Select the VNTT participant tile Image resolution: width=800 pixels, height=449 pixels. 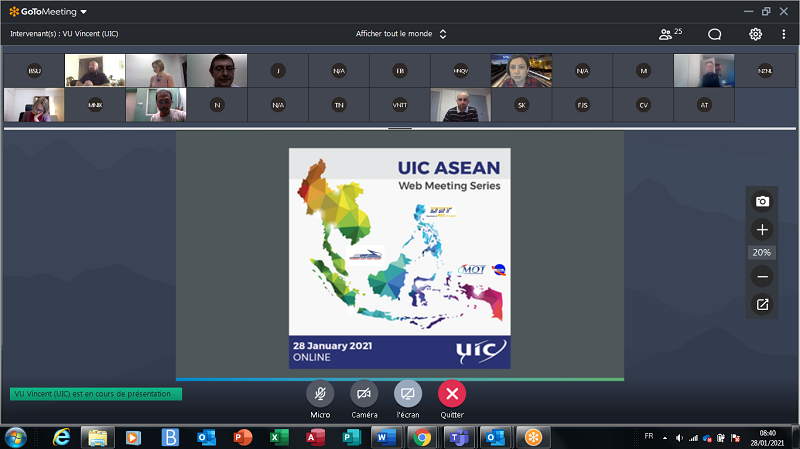[400, 105]
